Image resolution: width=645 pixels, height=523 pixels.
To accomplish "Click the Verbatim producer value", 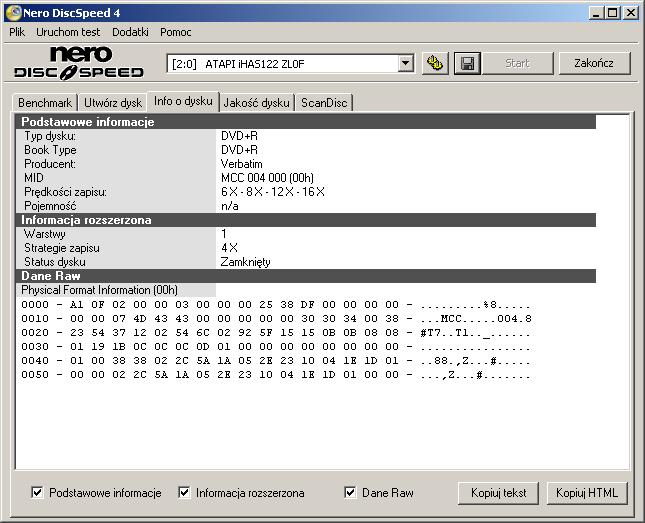I will click(241, 164).
